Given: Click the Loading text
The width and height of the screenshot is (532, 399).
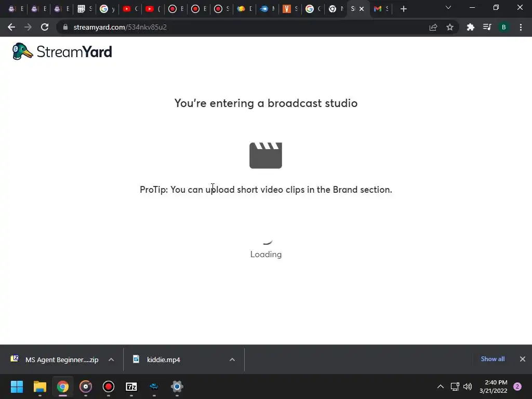Looking at the screenshot, I should [x=266, y=255].
